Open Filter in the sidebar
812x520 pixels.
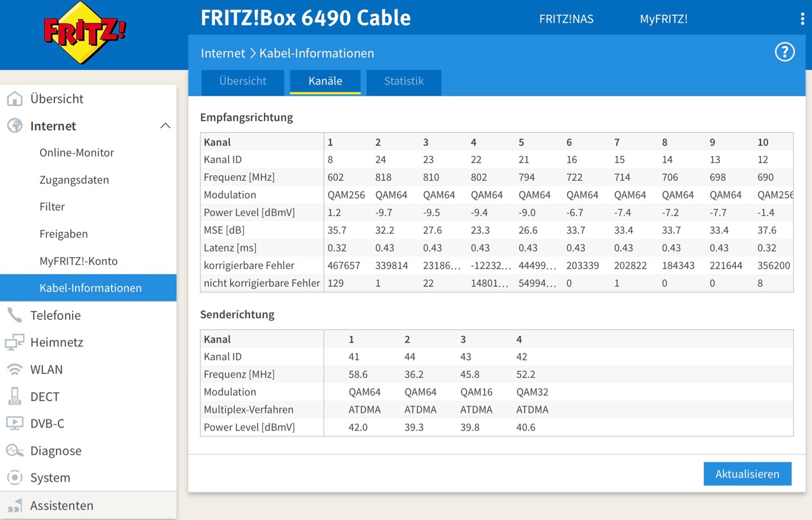point(52,206)
